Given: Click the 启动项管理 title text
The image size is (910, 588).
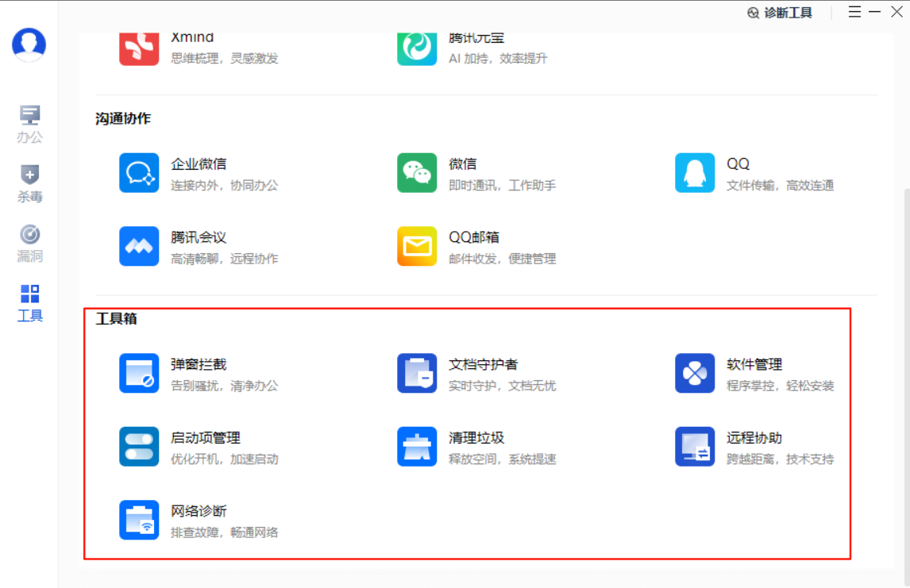Looking at the screenshot, I should [x=206, y=438].
